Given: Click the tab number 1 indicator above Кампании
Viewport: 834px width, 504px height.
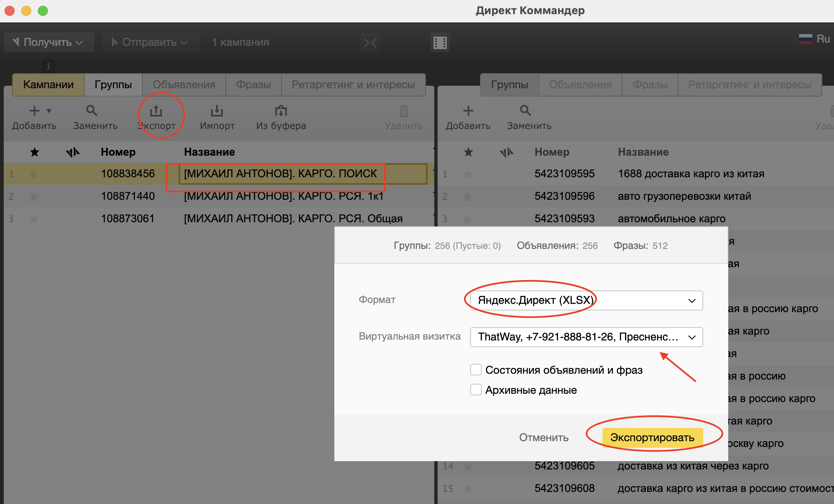Looking at the screenshot, I should (48, 66).
